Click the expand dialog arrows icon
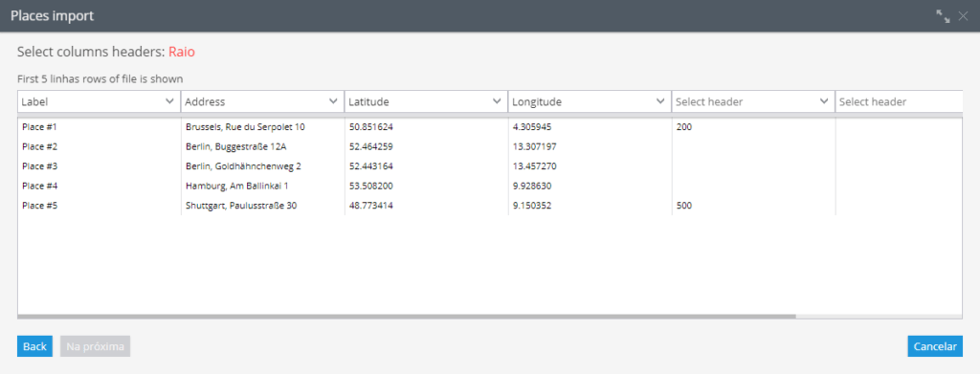Image resolution: width=980 pixels, height=374 pixels. point(943,16)
